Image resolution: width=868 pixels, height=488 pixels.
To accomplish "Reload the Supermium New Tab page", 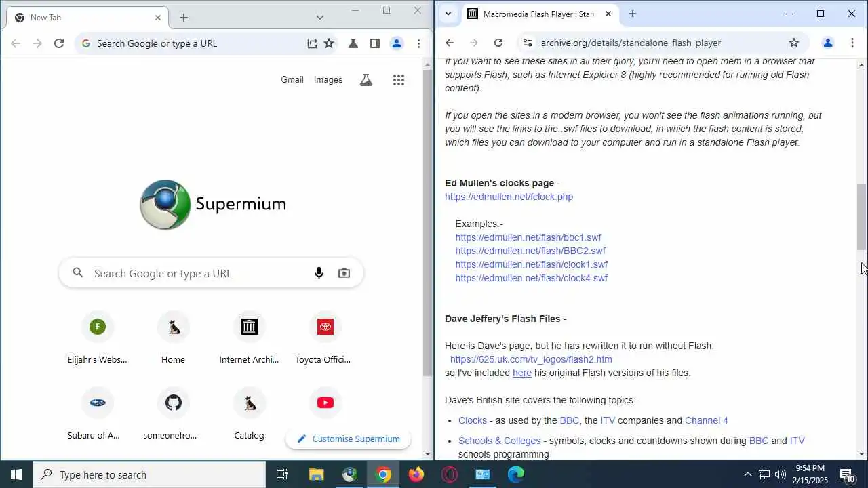I will 59,43.
